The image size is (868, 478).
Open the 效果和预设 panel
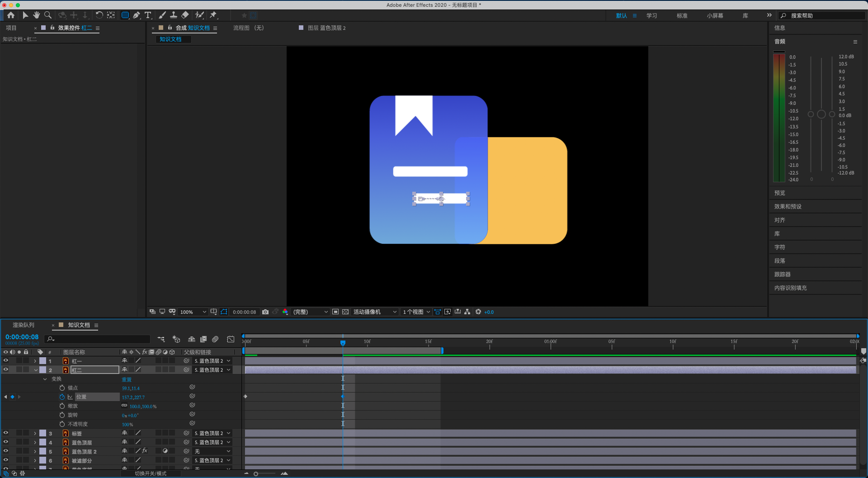click(x=788, y=207)
